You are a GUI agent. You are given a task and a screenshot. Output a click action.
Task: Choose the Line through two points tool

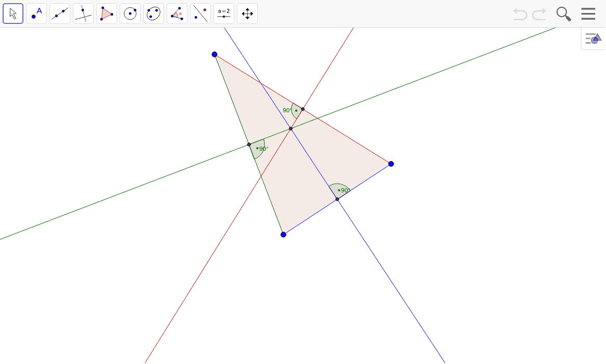point(60,14)
